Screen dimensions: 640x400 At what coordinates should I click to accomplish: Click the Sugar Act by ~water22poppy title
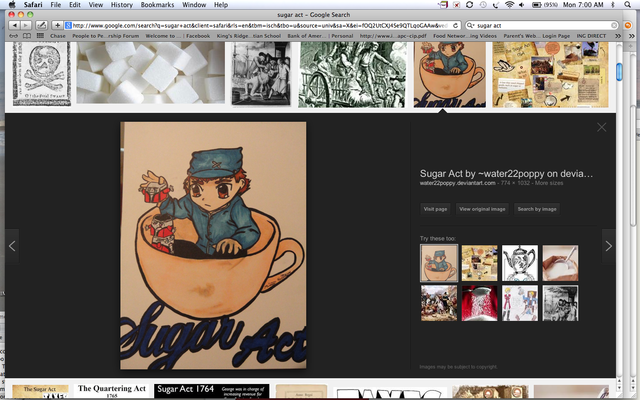coord(506,173)
